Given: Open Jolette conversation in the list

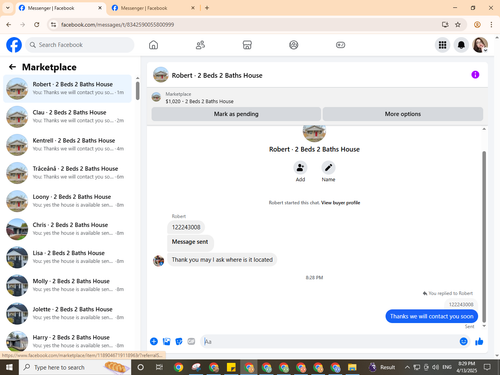Looking at the screenshot, I should (67, 313).
